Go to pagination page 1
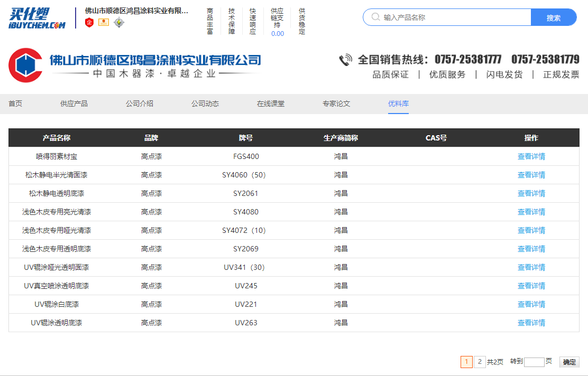This screenshot has width=588, height=376. tap(466, 362)
